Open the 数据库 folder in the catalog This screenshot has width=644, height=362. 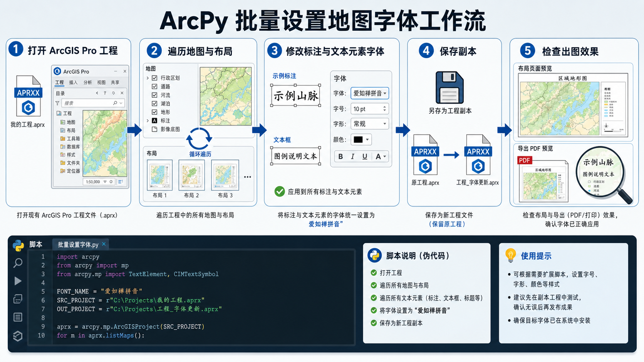click(x=70, y=147)
